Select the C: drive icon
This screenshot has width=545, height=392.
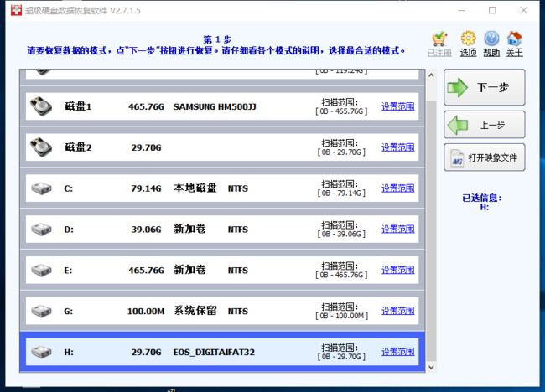pos(41,188)
